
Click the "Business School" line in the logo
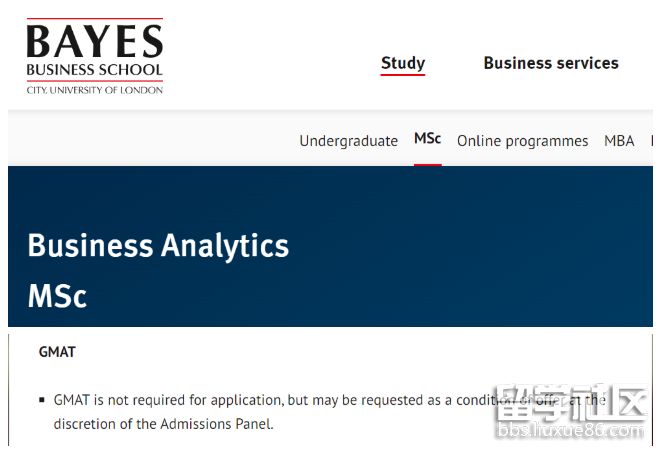pos(95,70)
